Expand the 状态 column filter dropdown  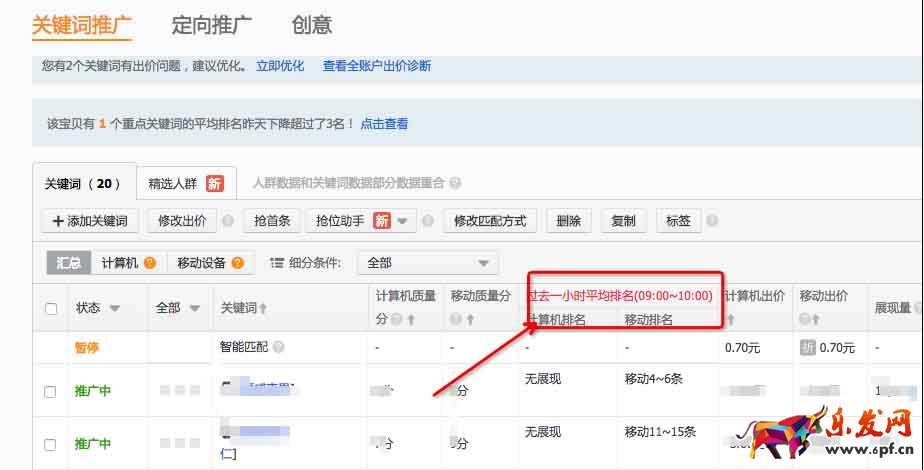(114, 309)
